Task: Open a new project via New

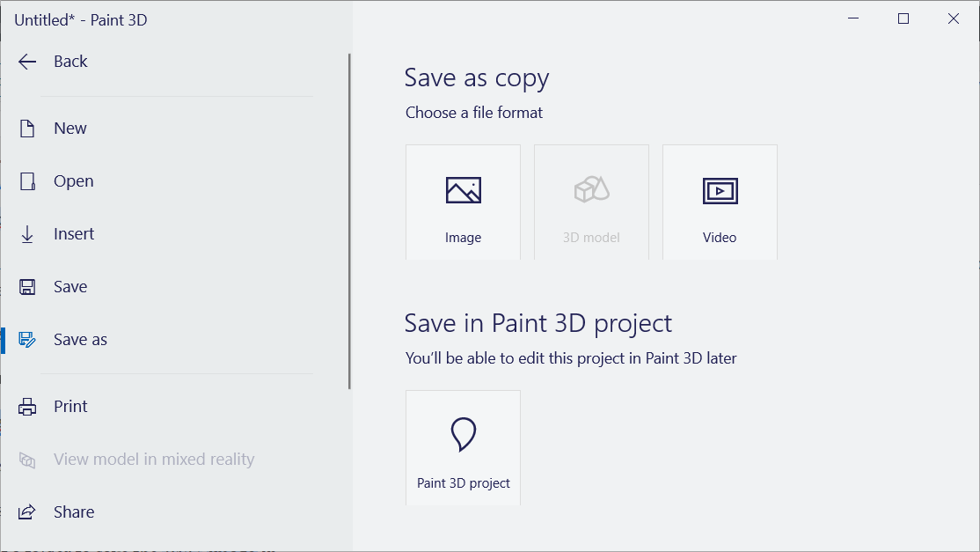Action: point(70,128)
